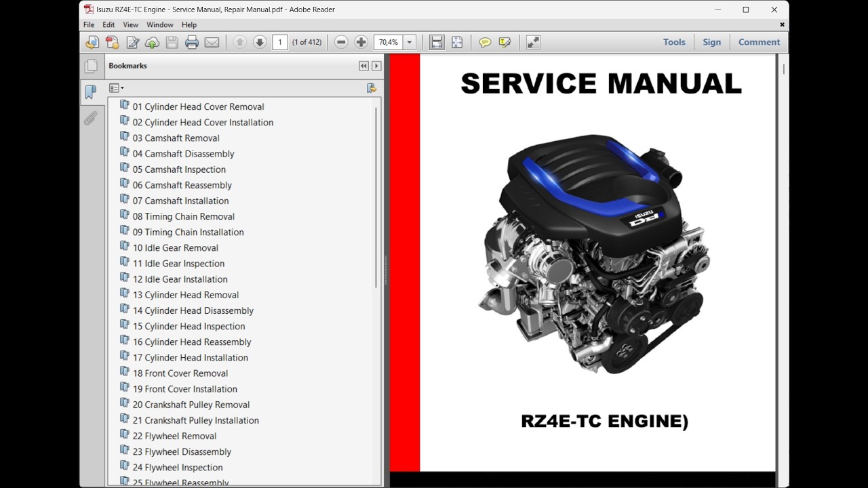Select bookmark 12 Idle Gear Installation
868x488 pixels.
coord(180,279)
